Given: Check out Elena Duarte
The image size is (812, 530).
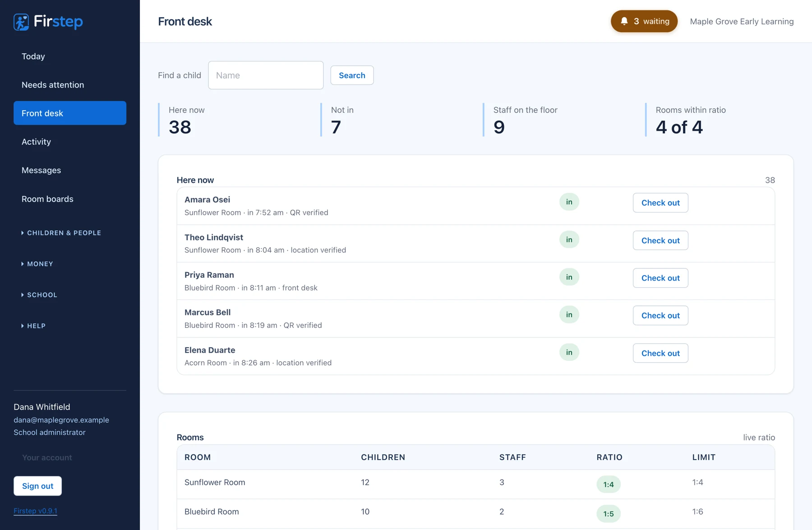Looking at the screenshot, I should click(x=660, y=353).
